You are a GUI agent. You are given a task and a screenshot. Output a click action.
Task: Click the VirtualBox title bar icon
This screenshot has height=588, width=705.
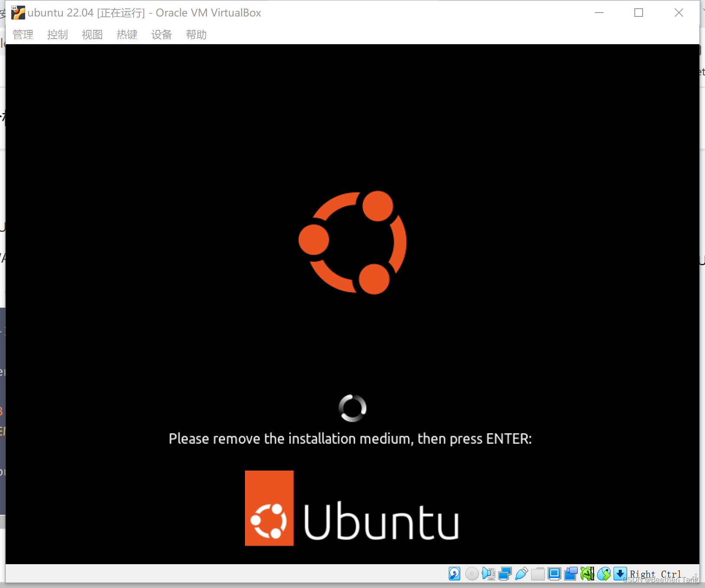point(18,13)
